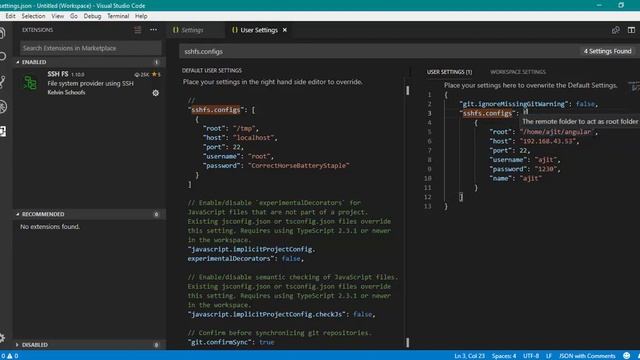The image size is (640, 360).
Task: Click "git.ignoreMissingGitWarning" key in user settings
Action: point(514,104)
